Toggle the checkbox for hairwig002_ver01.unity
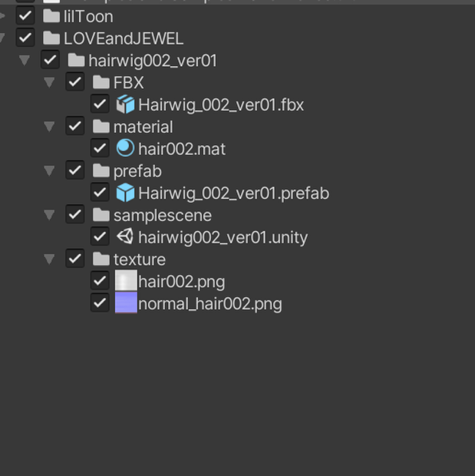The height and width of the screenshot is (476, 475). tap(100, 236)
